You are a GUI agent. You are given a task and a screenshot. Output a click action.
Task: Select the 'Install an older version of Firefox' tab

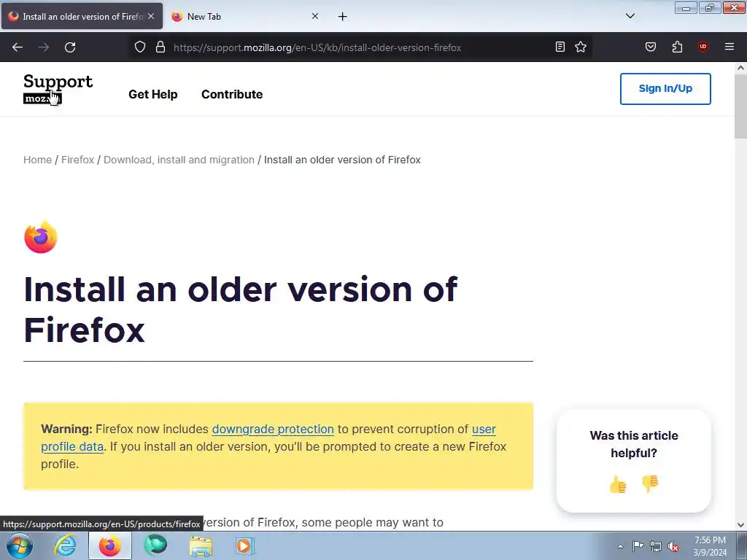click(82, 17)
